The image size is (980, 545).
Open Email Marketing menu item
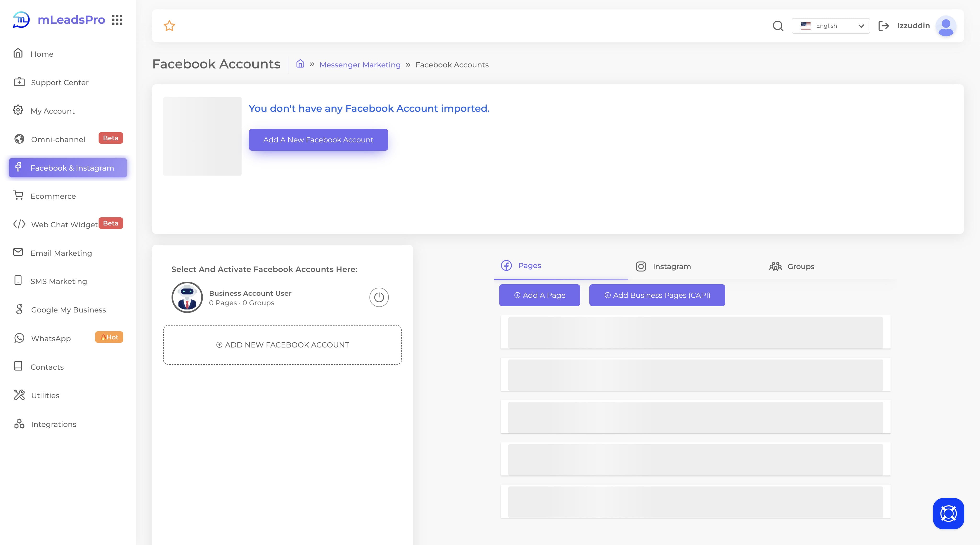coord(68,253)
